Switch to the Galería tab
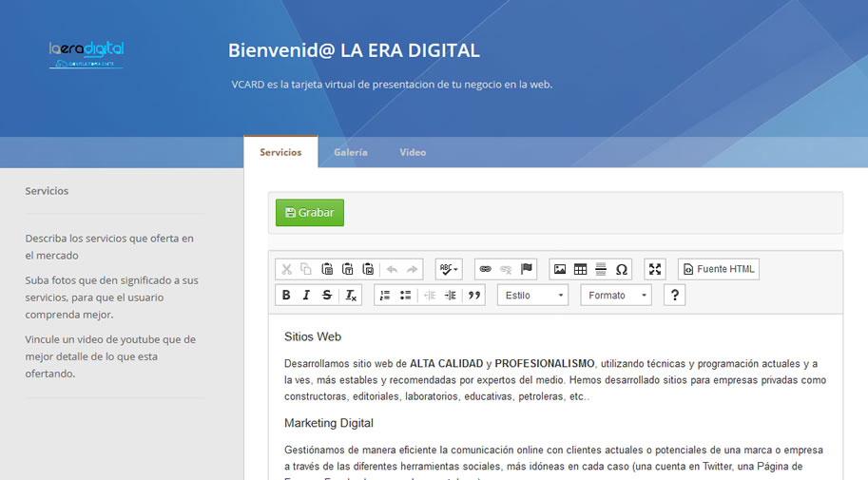The image size is (868, 480). tap(350, 152)
